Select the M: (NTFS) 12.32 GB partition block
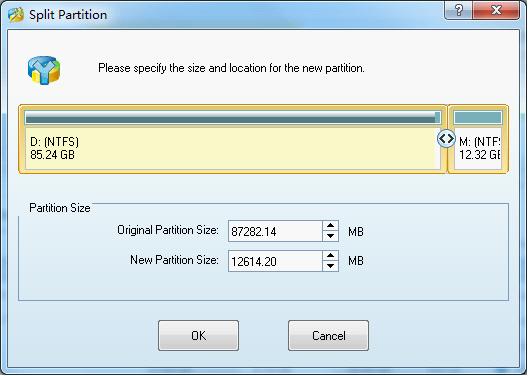Image resolution: width=528 pixels, height=376 pixels. pyautogui.click(x=478, y=139)
